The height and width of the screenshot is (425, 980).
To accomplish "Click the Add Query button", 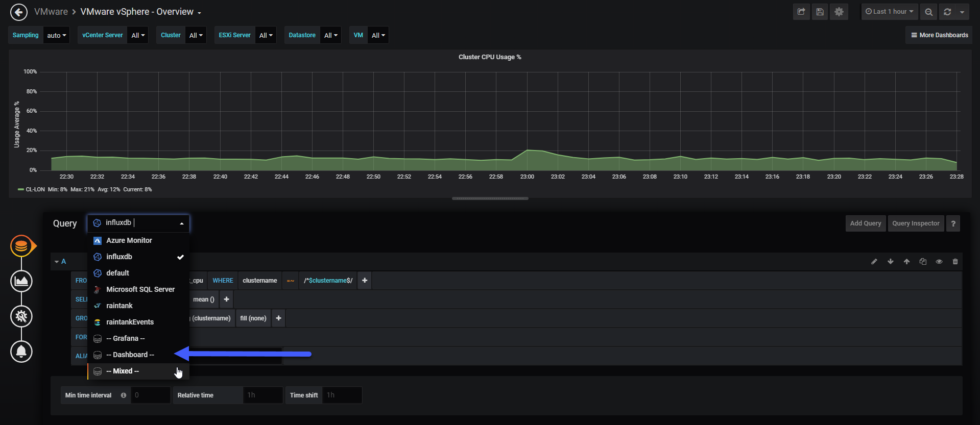I will click(x=866, y=223).
